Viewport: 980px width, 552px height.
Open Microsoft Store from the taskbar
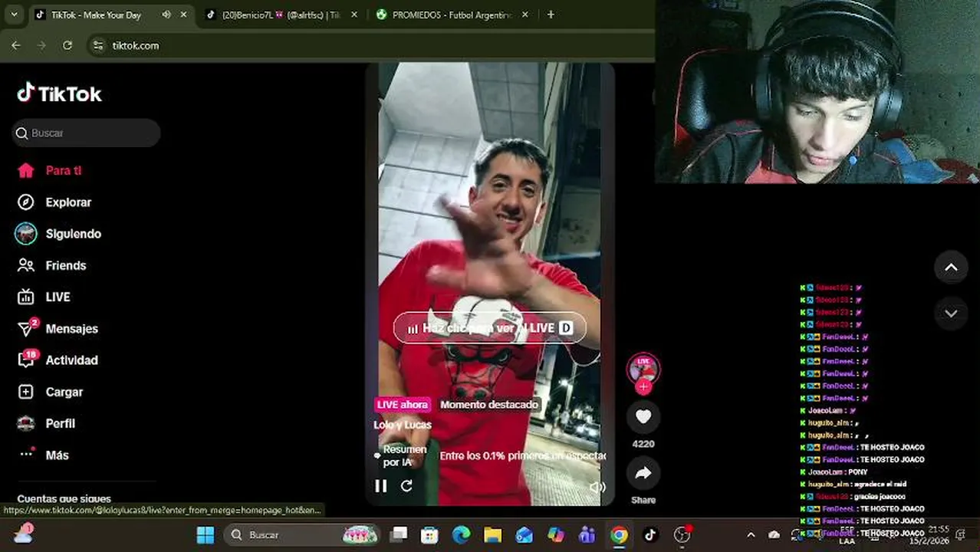tap(429, 534)
